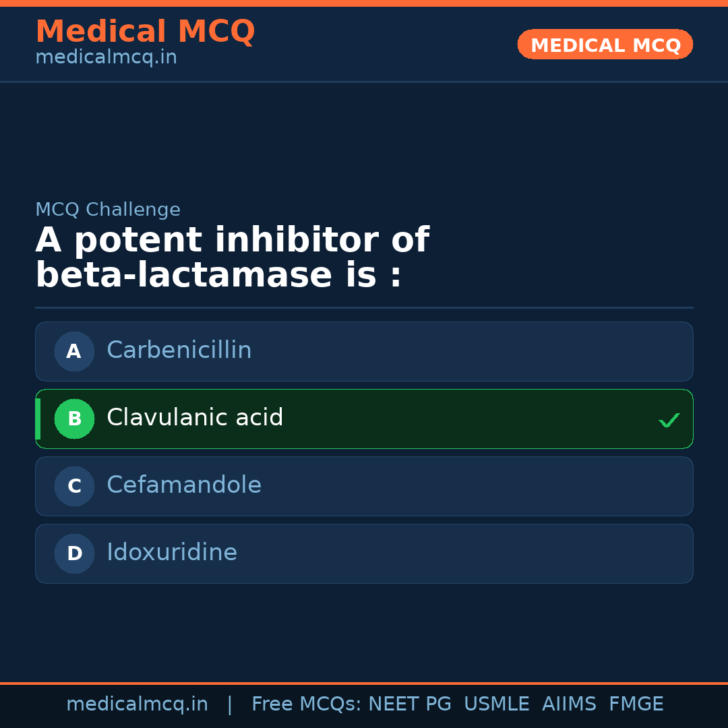Click the USMLE footer text
Image resolution: width=728 pixels, height=728 pixels.
[496, 704]
